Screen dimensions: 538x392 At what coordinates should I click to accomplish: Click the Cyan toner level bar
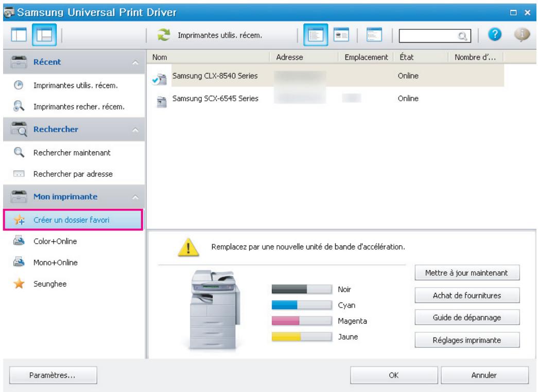302,305
